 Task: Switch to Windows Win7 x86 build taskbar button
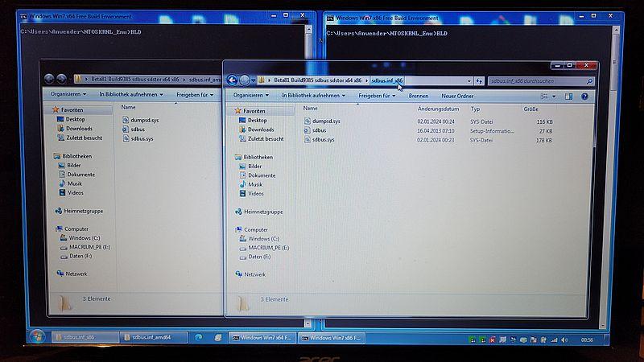click(331, 338)
